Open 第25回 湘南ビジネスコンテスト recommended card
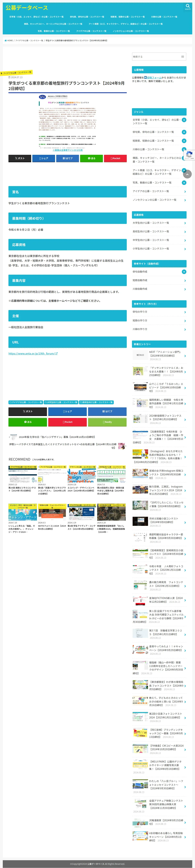Screen dimensions: 195x868 (x=23, y=479)
